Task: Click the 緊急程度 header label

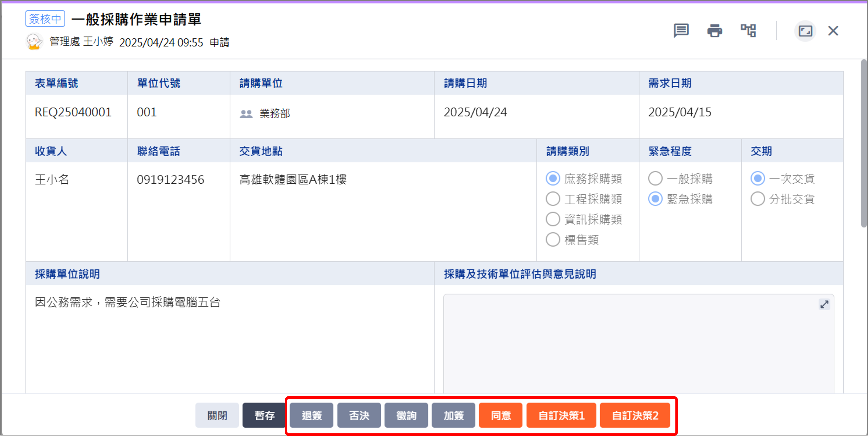Action: pyautogui.click(x=670, y=151)
